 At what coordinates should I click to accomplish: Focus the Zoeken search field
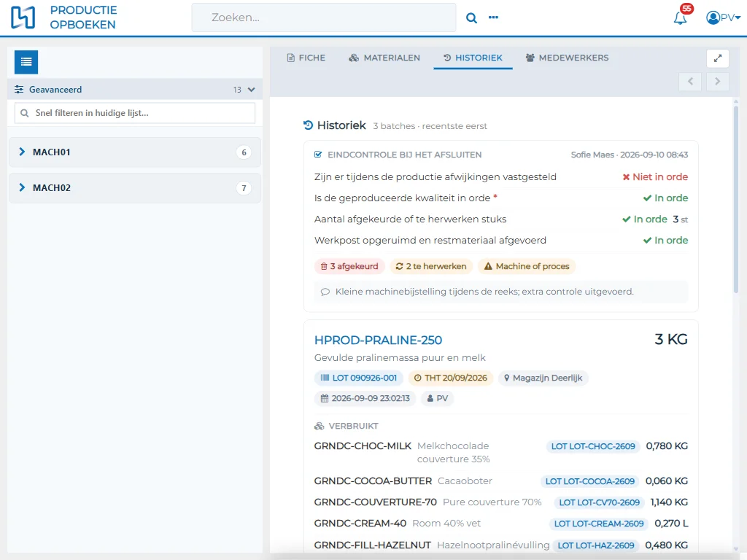324,17
